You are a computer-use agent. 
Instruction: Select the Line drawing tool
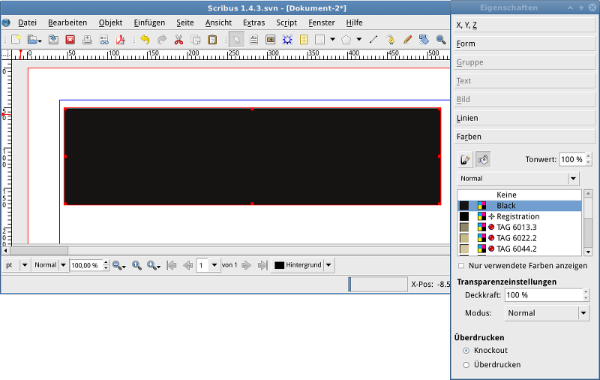click(374, 39)
